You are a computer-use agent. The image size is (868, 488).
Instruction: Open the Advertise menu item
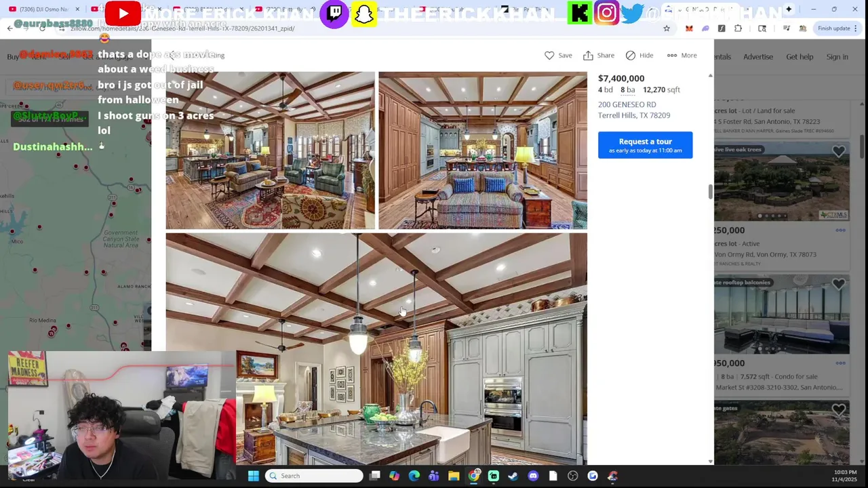(x=758, y=57)
